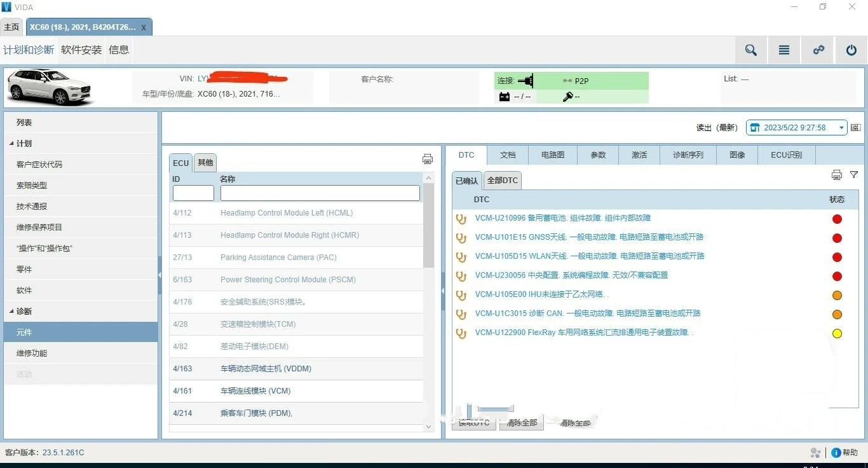Switch to the 诊断序列 tab
This screenshot has width=868, height=468.
pos(688,155)
